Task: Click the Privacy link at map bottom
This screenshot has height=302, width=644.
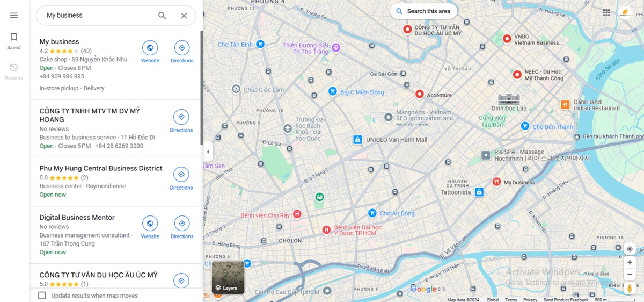Action: pos(530,300)
